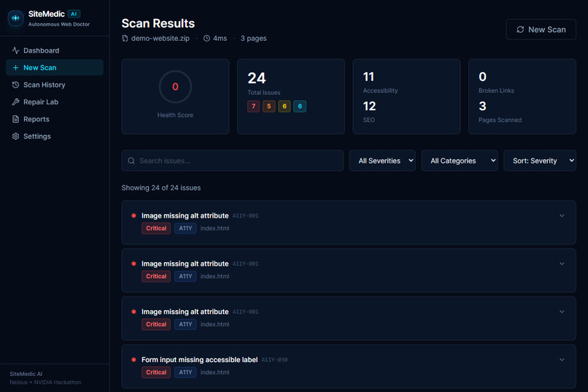Image resolution: width=588 pixels, height=392 pixels.
Task: Open the Reports section
Action: [x=55, y=119]
